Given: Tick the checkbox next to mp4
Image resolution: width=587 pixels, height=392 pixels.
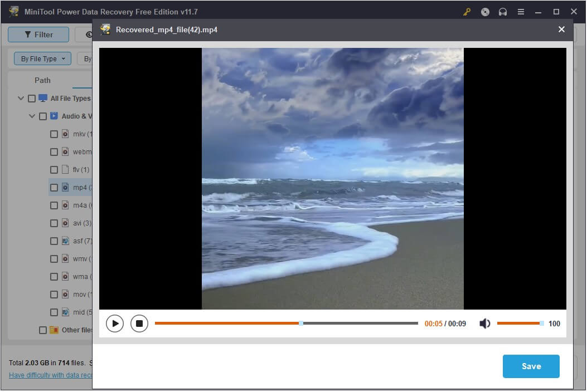Looking at the screenshot, I should coord(54,188).
